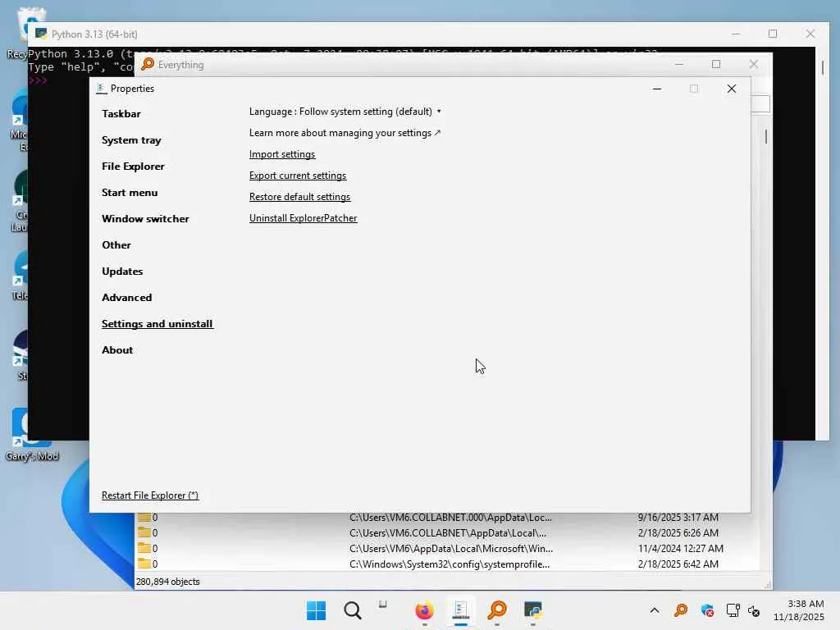
Task: Open the Start menu settings section
Action: (130, 192)
